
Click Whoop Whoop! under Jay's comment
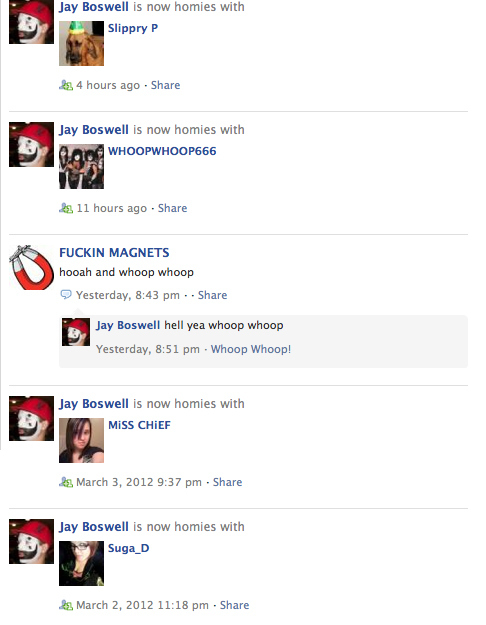(251, 349)
